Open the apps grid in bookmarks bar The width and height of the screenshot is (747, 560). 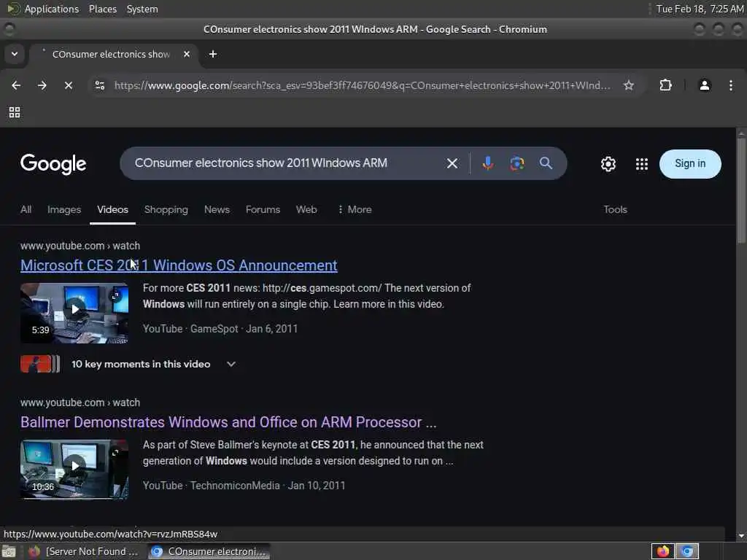[15, 112]
